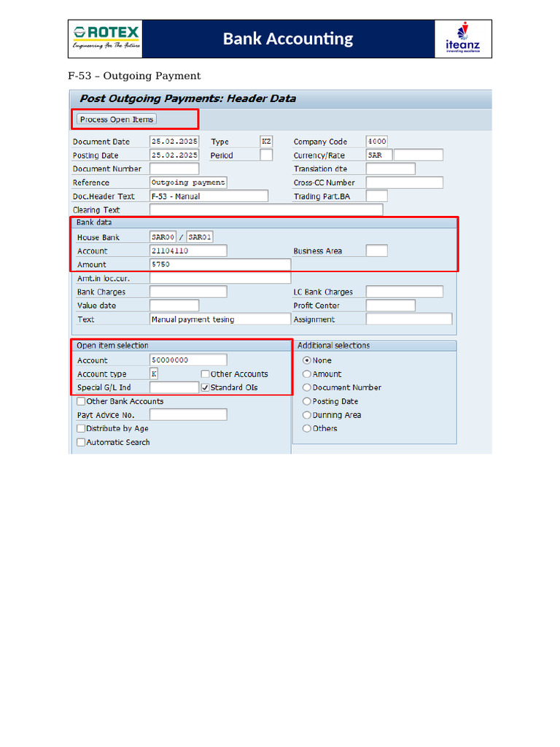Click the Amount field showing 5750

click(220, 264)
